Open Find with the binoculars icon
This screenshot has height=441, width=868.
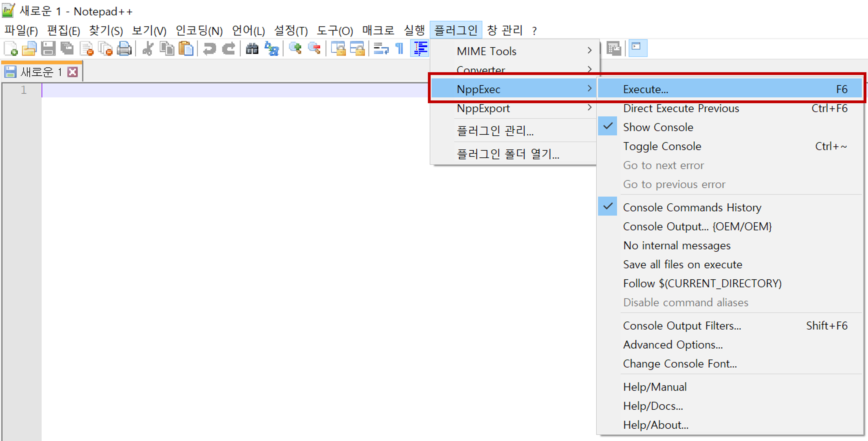[252, 49]
